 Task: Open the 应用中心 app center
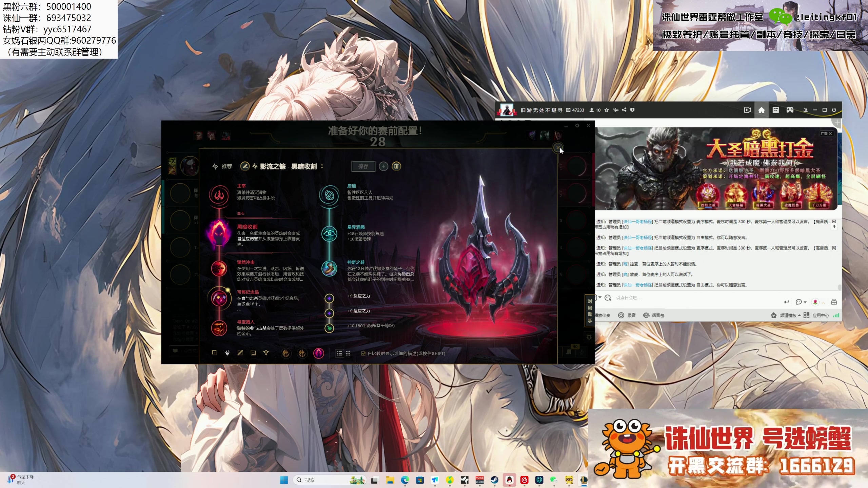point(816,316)
